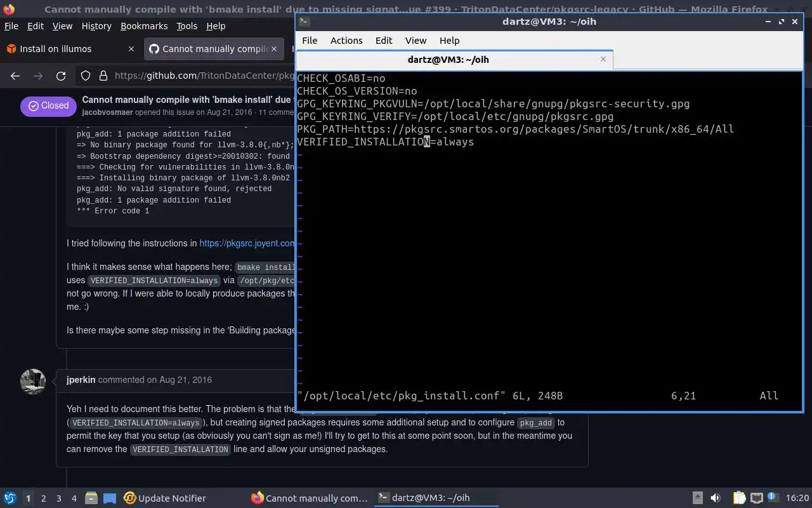Click the issue title heading text
This screenshot has height=508, width=812.
coord(187,100)
